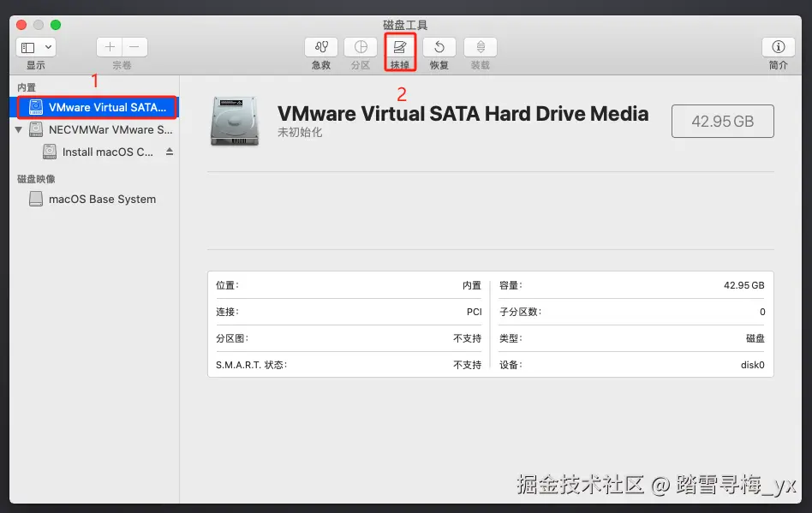This screenshot has width=812, height=513.
Task: Close the Disk Utility window
Action: 21,25
